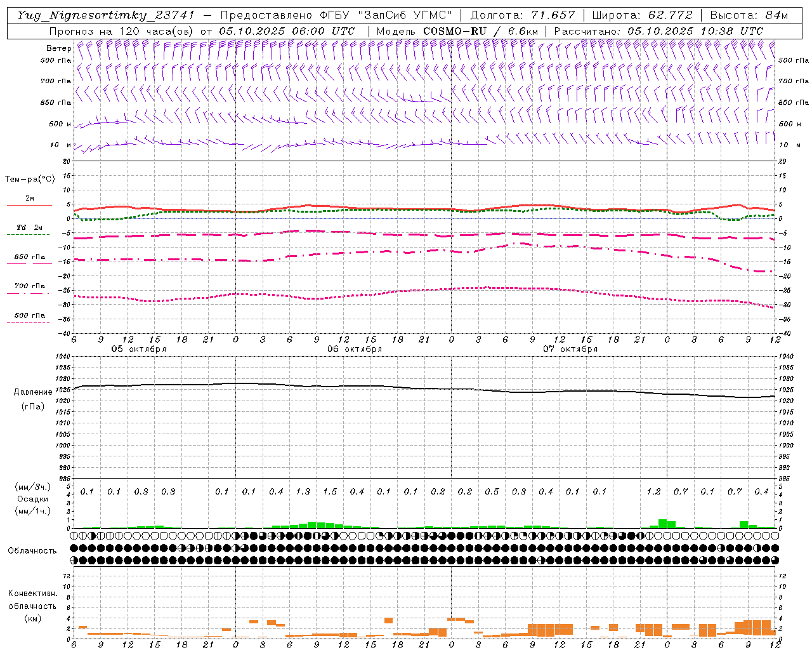812x650 pixels.
Task: Select the 1040 tick on left pressure axis
Action: click(62, 357)
